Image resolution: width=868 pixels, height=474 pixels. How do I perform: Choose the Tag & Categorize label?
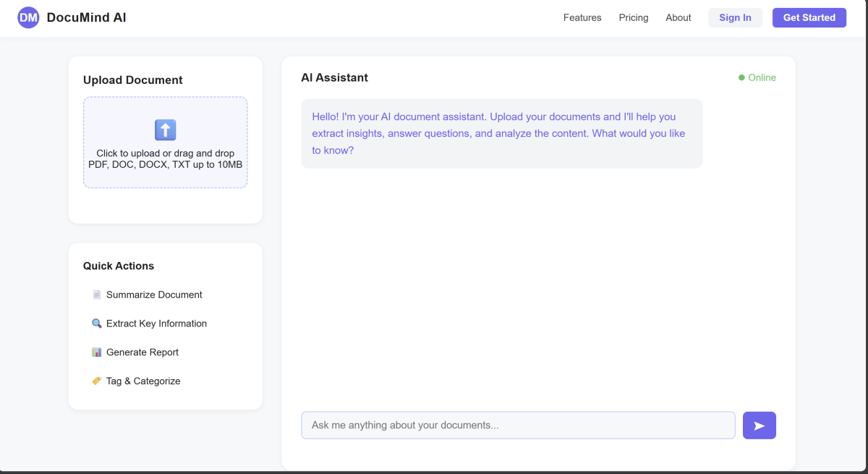point(143,381)
